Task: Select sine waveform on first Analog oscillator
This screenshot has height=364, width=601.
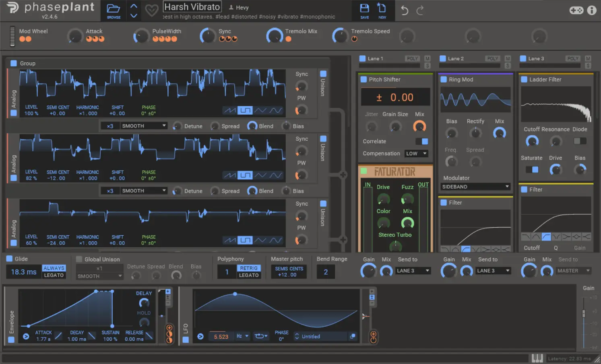Action: pyautogui.click(x=276, y=110)
